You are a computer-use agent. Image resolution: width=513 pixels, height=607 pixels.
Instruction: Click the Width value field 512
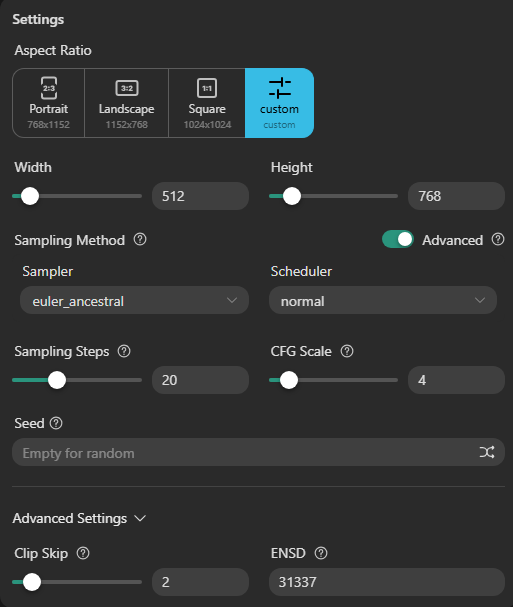coord(201,196)
